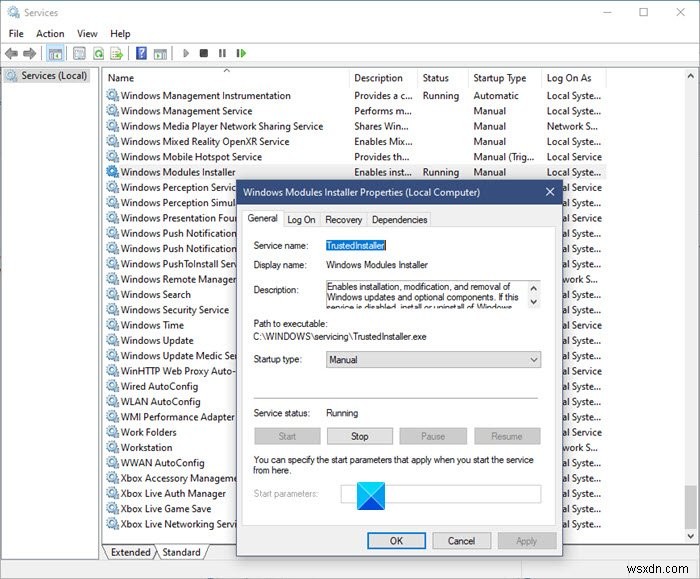Close the Properties dialog with X
Image resolution: width=700 pixels, height=579 pixels.
[x=550, y=192]
